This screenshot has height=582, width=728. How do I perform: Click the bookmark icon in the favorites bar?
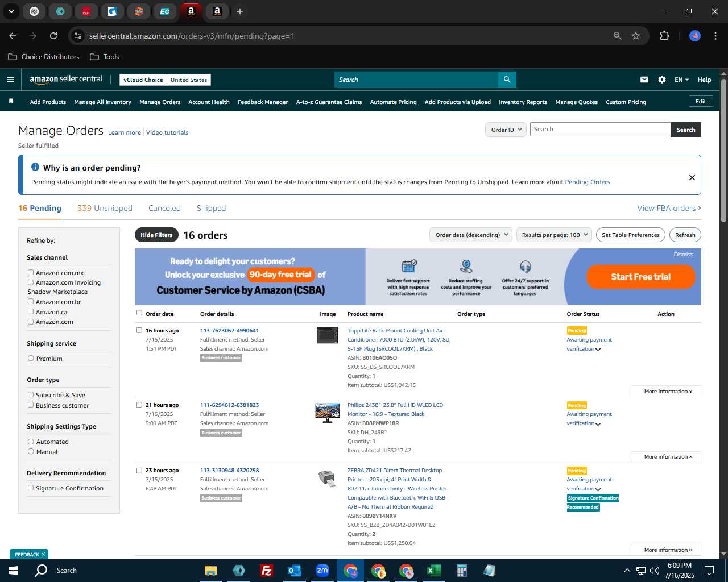pos(11,101)
